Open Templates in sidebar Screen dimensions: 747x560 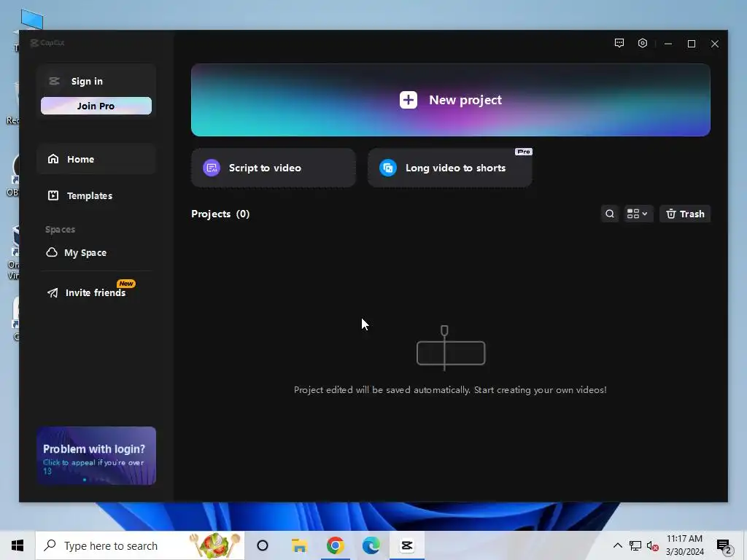coord(96,195)
